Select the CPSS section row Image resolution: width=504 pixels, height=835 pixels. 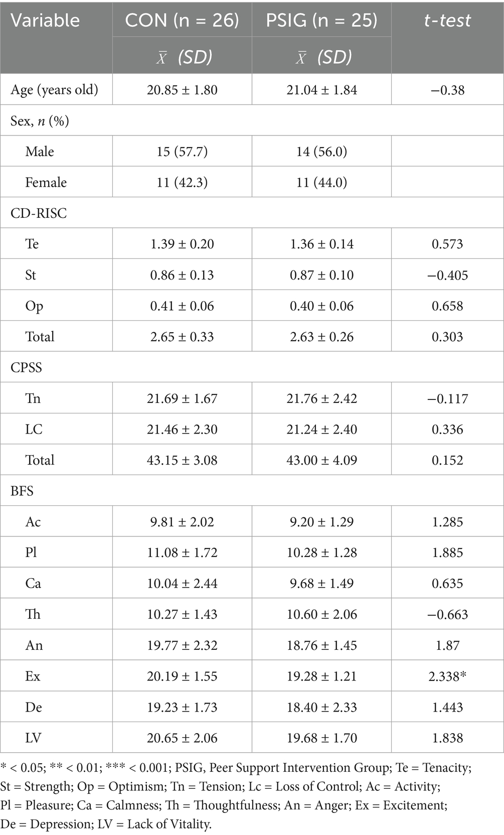point(252,367)
